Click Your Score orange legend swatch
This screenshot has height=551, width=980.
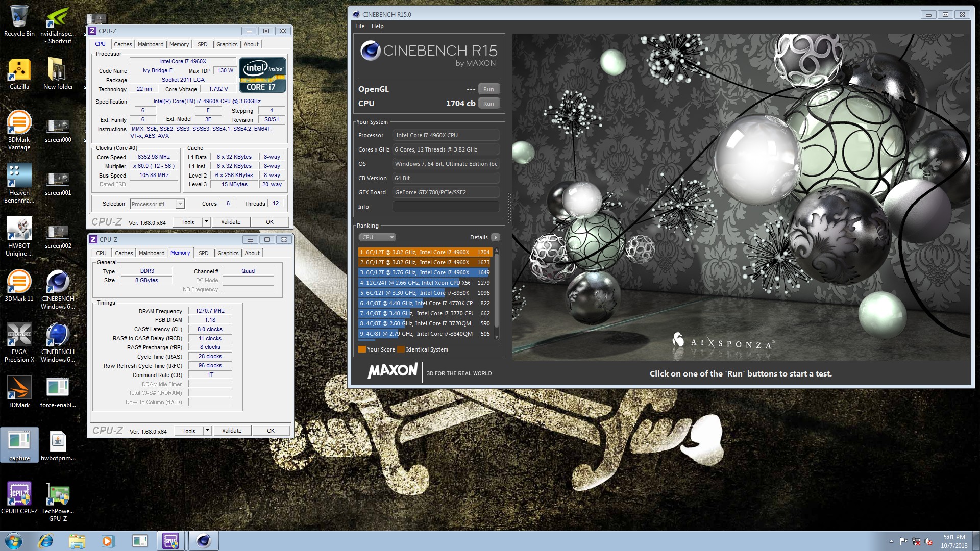(362, 349)
